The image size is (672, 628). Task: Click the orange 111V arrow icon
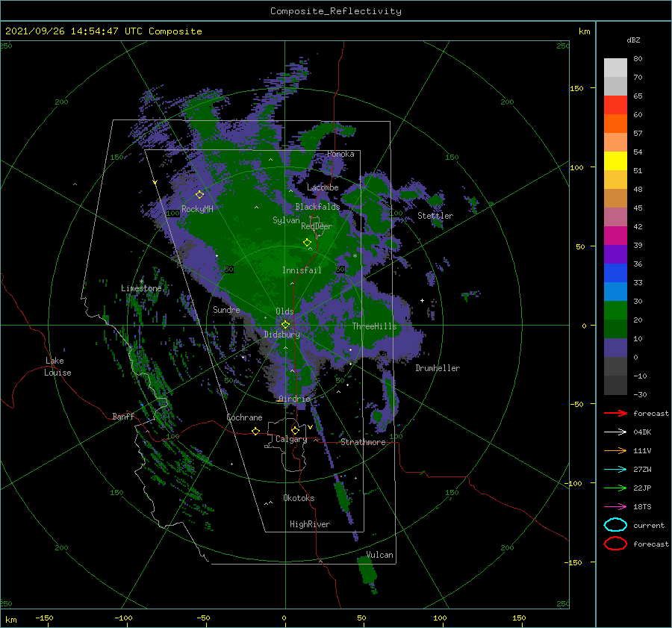click(x=615, y=450)
